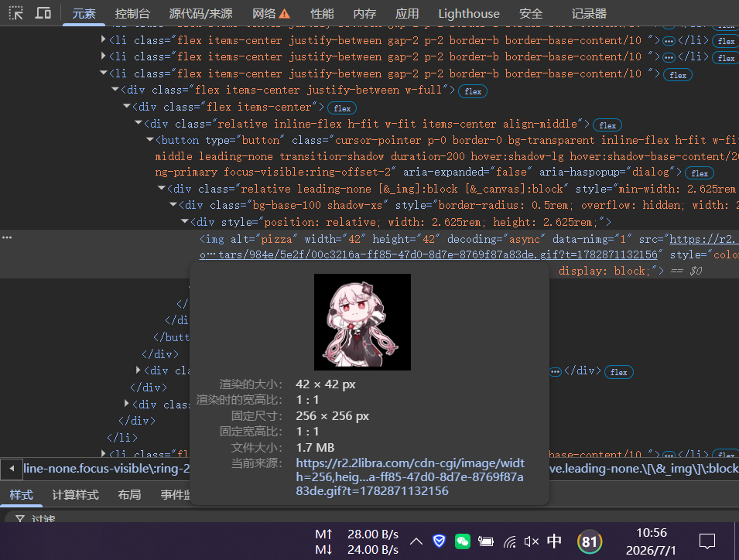Toggle flex badge on button element
Image resolution: width=739 pixels, height=560 pixels.
coord(700,173)
